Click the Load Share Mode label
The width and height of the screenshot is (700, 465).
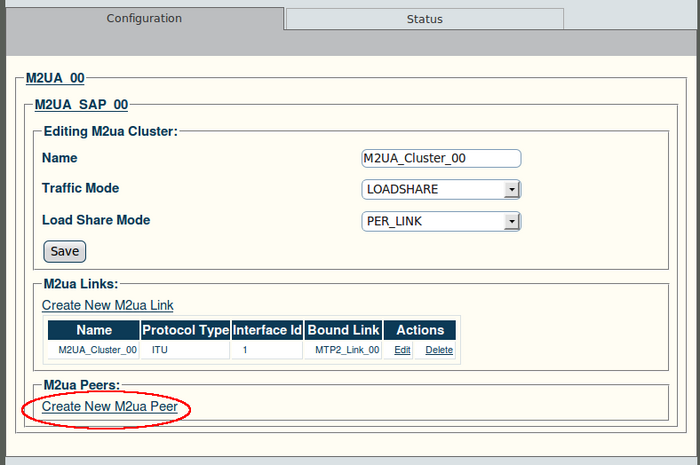(x=96, y=220)
